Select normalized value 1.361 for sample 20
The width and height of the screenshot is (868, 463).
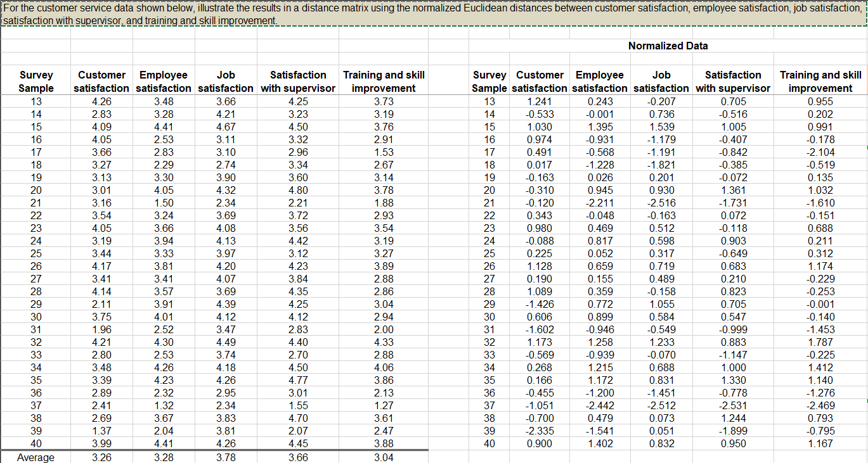(x=733, y=190)
